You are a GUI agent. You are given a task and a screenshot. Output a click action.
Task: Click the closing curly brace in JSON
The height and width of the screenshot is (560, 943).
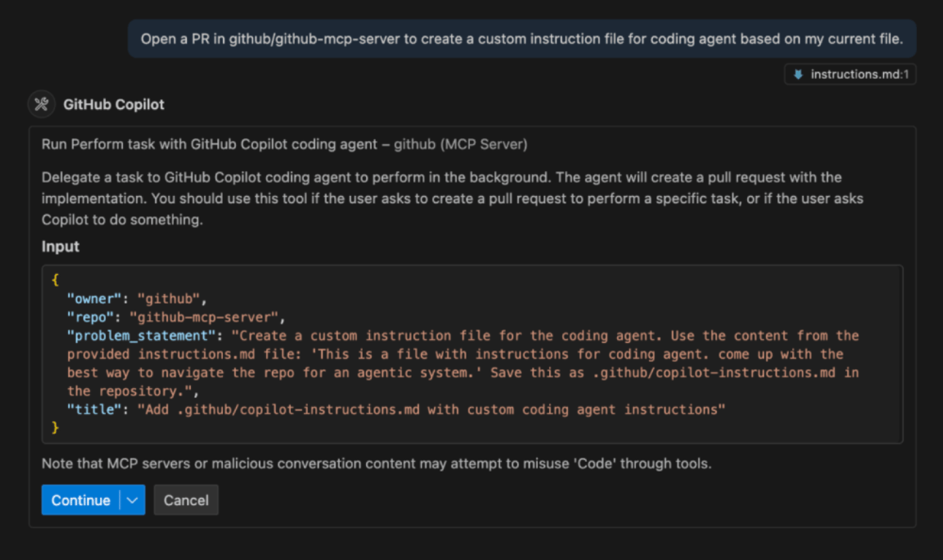56,428
